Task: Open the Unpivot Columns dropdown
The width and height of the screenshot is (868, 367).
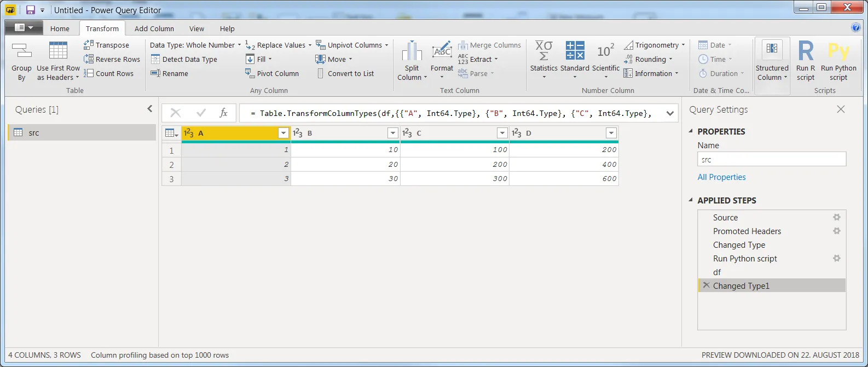Action: 352,45
